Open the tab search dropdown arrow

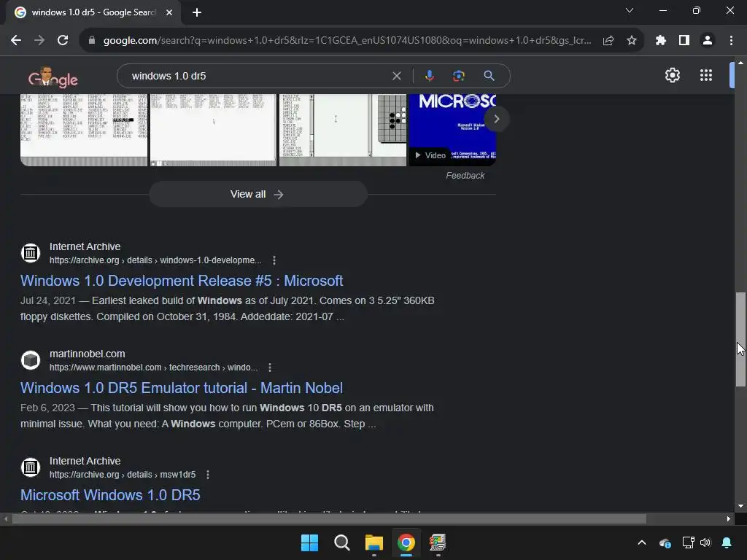(630, 10)
